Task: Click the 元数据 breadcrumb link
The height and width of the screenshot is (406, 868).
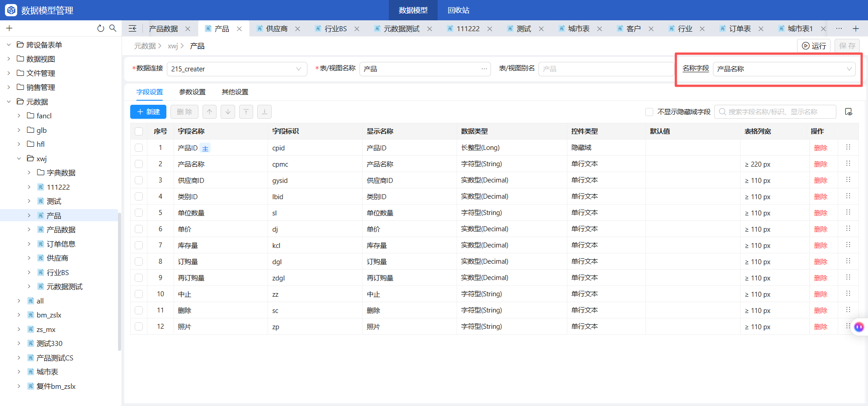Action: (145, 46)
